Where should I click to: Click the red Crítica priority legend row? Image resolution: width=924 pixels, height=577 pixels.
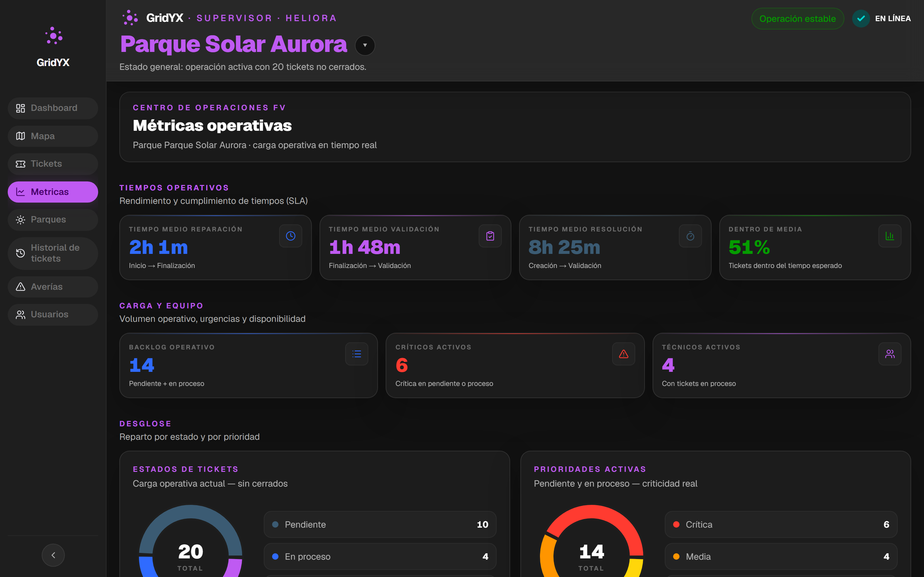[781, 524]
